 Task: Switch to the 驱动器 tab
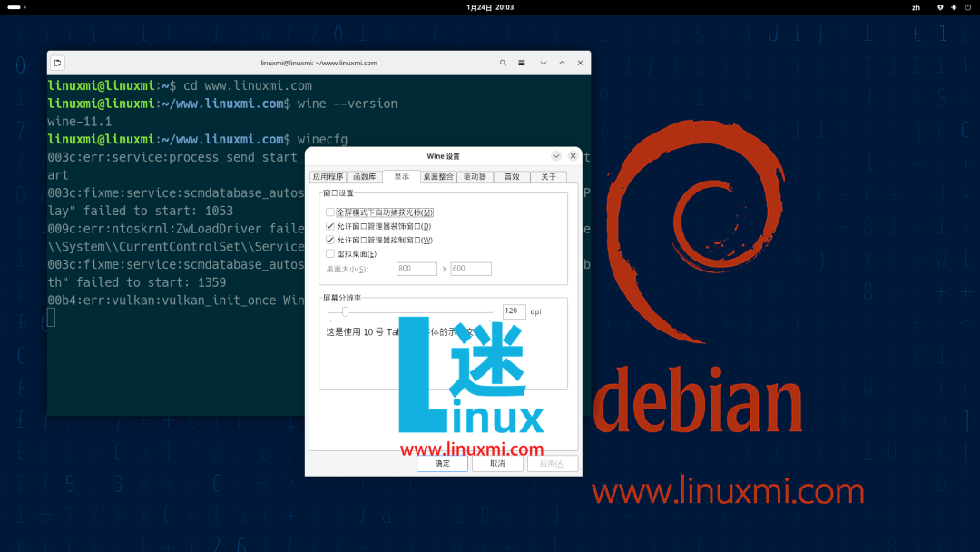[475, 177]
